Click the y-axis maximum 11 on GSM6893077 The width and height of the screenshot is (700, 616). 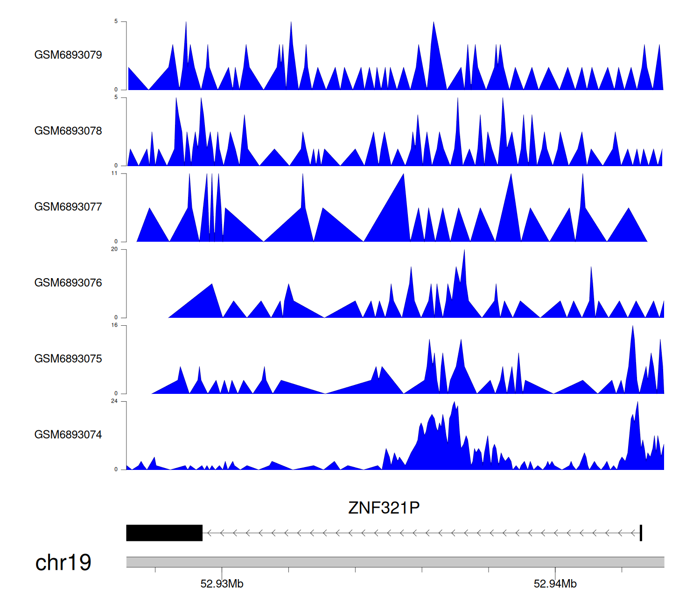[x=114, y=173]
